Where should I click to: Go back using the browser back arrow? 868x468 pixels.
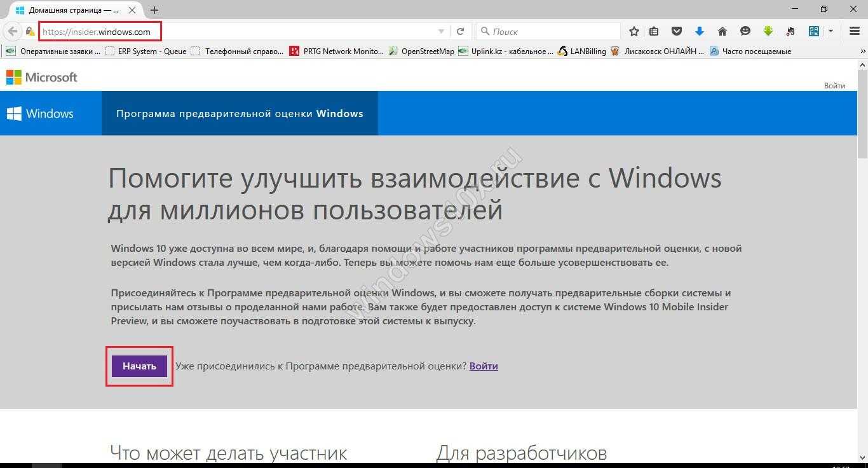coord(12,31)
